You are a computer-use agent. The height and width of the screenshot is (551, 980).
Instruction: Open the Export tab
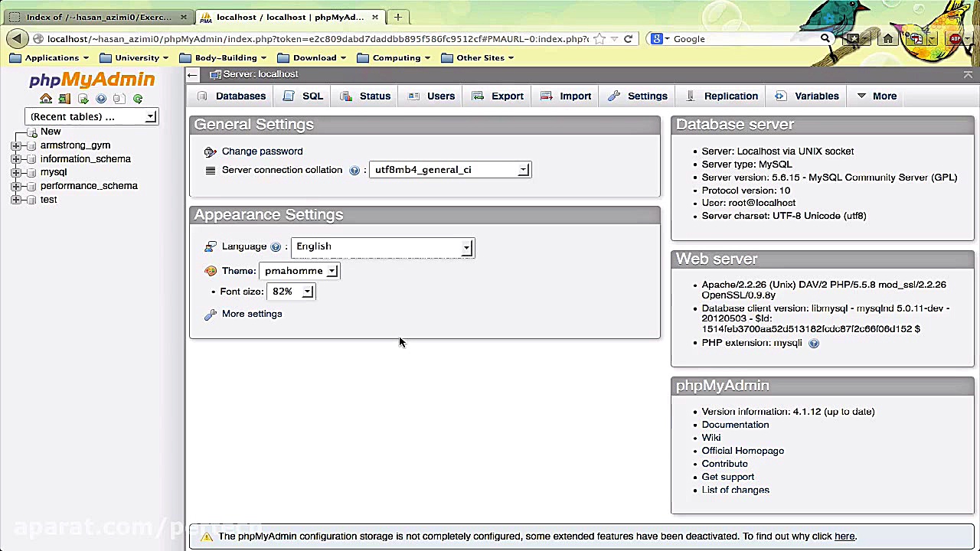point(498,96)
